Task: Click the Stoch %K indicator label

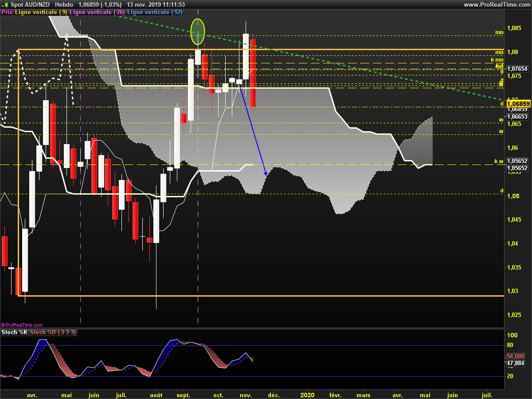Action: 15,332
